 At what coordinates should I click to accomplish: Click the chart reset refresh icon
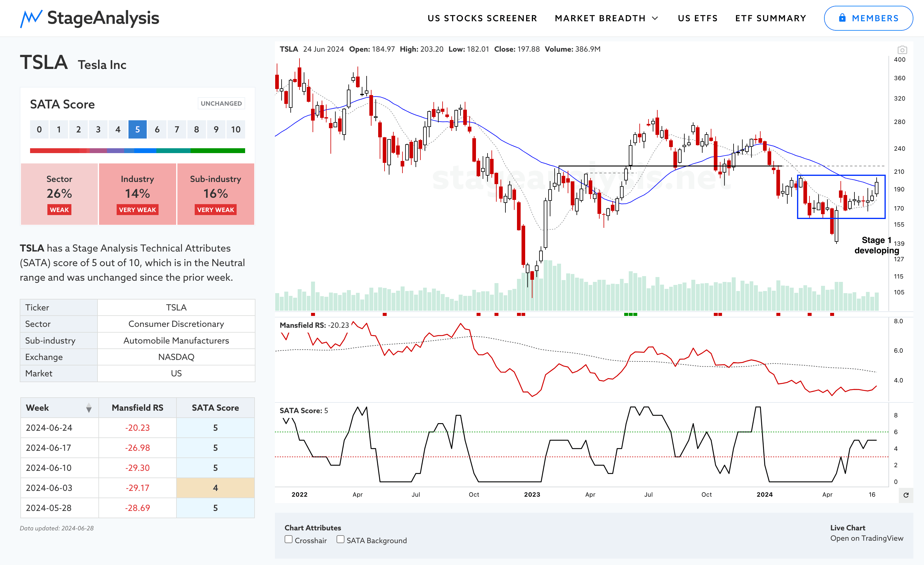(x=906, y=495)
